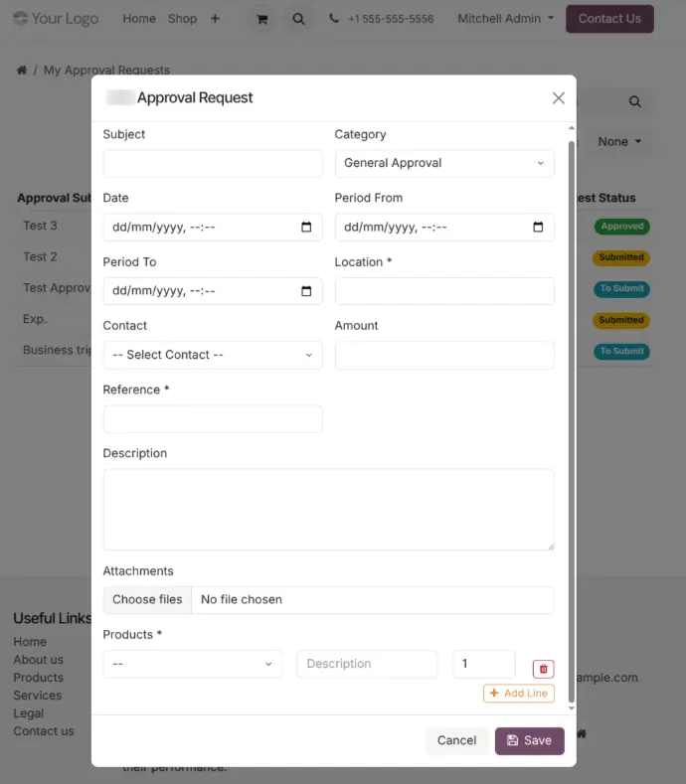This screenshot has height=784, width=686.
Task: Open calendar picker for Period To field
Action: pos(306,291)
